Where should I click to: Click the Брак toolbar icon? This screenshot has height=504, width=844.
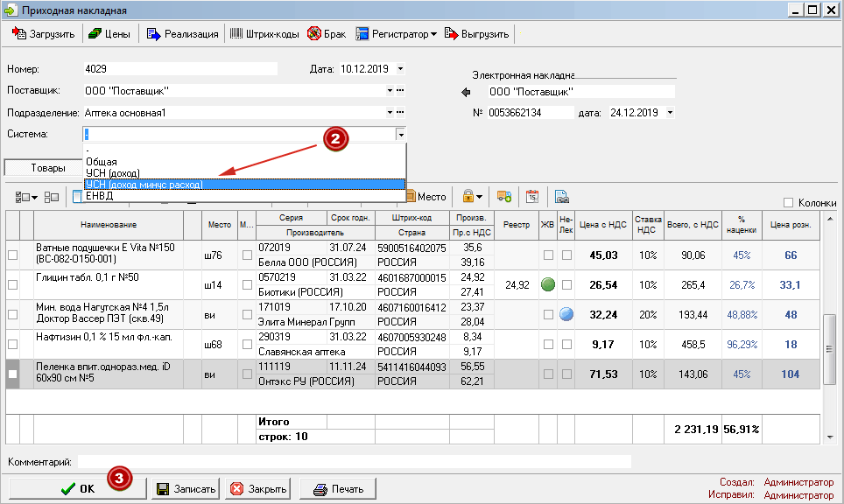(313, 34)
